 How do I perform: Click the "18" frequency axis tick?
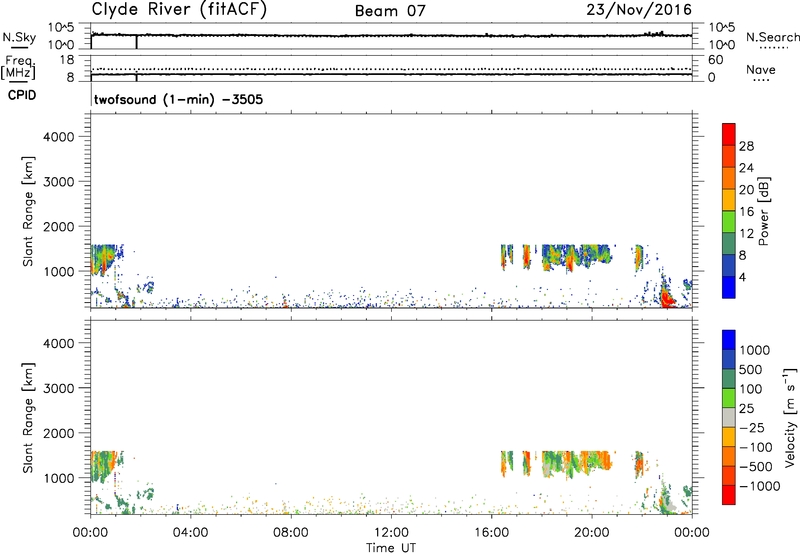67,60
